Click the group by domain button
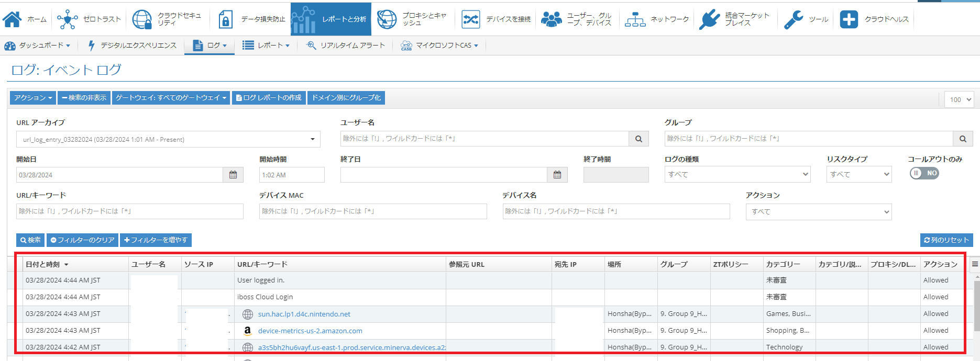 346,98
